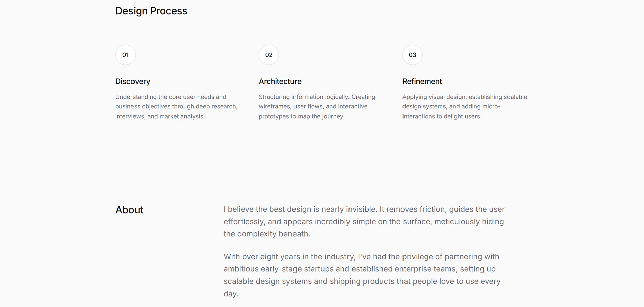Click the 03 step number circle

pyautogui.click(x=412, y=55)
